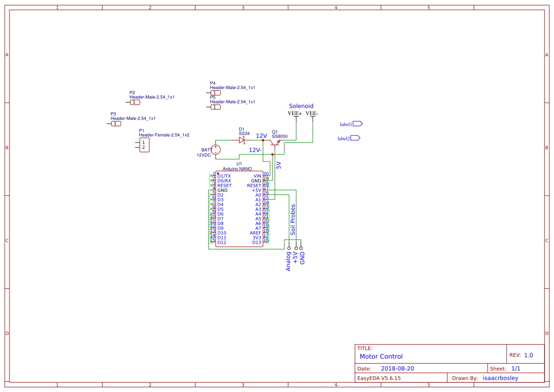Screen dimensions: 554x392
Task: Click the VEE+ solenoid net port
Action: (295, 114)
